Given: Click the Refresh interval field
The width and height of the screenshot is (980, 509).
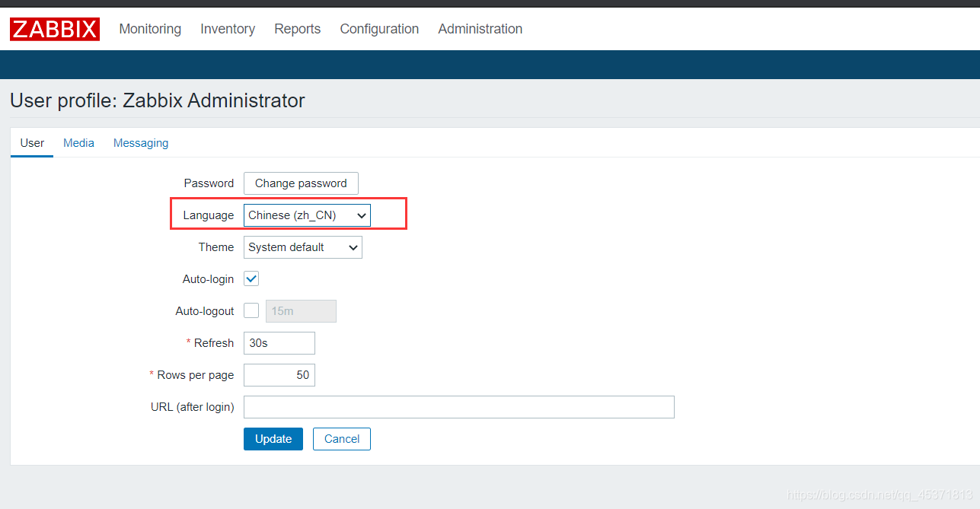Looking at the screenshot, I should 279,343.
